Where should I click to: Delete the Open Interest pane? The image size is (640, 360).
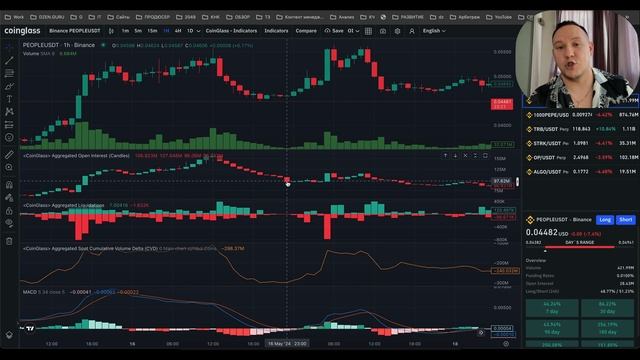pyautogui.click(x=465, y=156)
